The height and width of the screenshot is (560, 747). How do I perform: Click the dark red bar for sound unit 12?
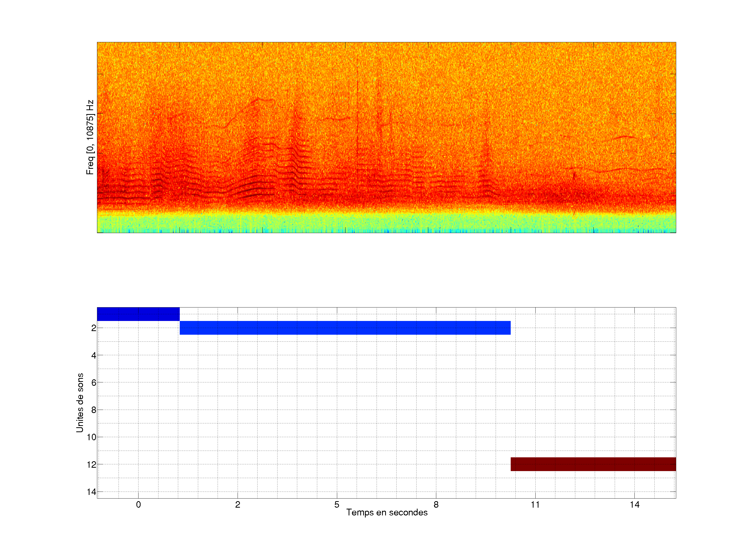coord(593,464)
